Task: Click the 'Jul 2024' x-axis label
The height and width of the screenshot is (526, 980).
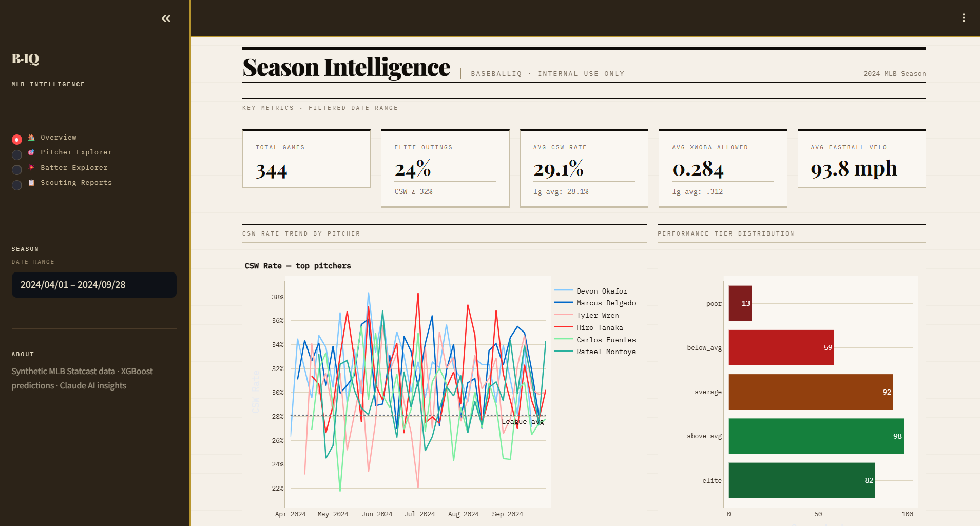Action: coord(419,514)
